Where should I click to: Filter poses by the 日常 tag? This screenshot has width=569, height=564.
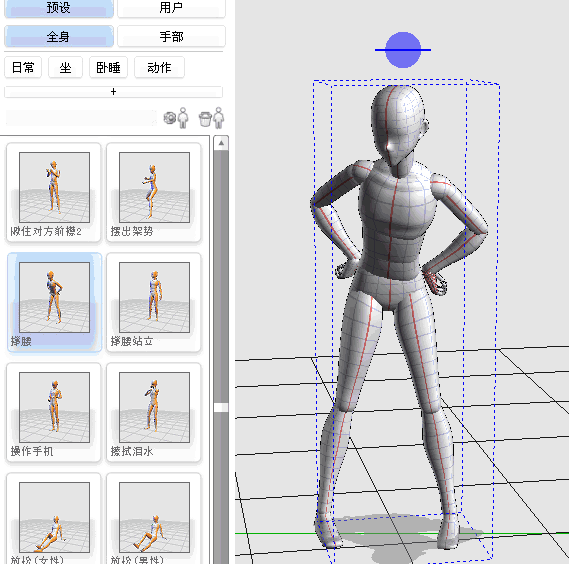point(23,68)
